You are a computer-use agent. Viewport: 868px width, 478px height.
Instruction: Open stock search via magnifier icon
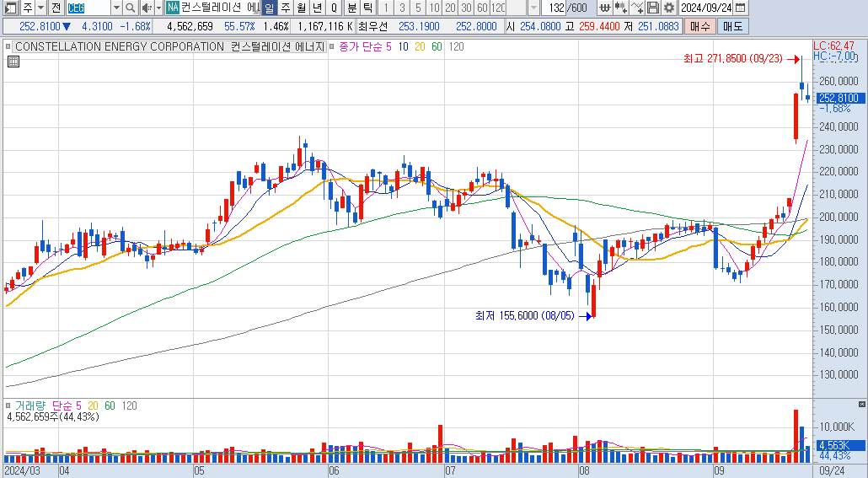(130, 8)
